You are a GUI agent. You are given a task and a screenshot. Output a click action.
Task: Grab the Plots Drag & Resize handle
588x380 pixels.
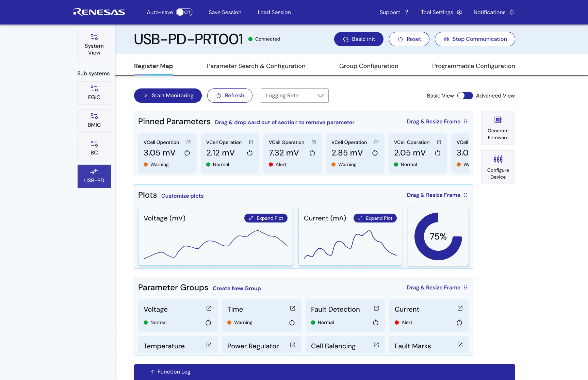(x=465, y=195)
